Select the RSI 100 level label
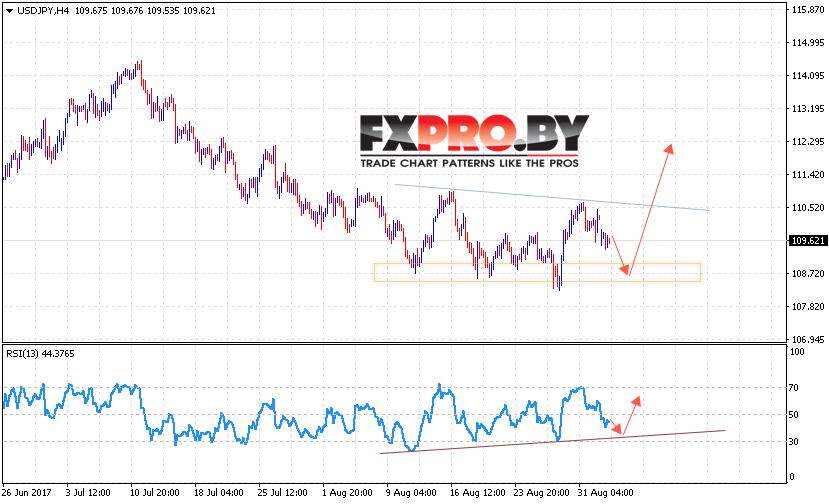Screen dimensions: 829x504 click(797, 352)
